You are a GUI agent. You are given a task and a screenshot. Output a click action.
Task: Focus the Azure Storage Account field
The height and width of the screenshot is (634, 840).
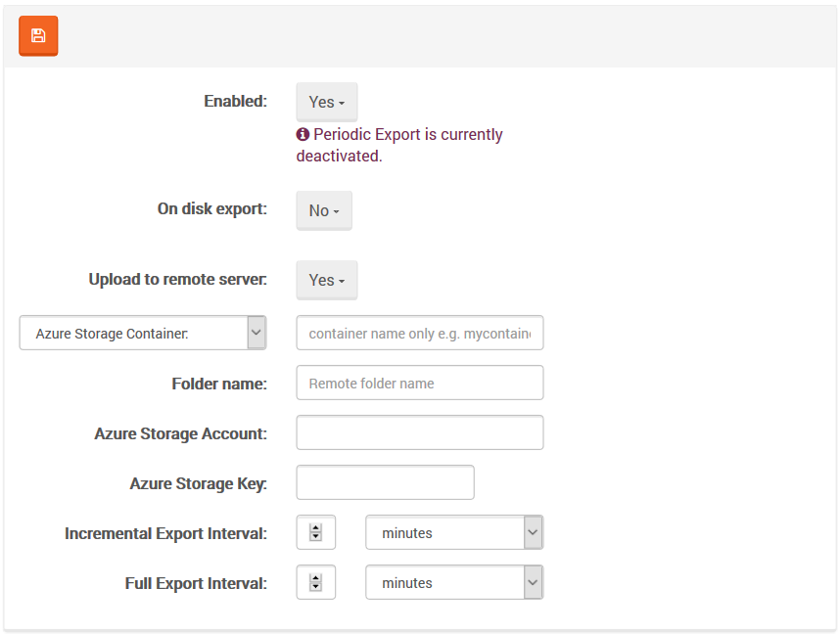(420, 432)
